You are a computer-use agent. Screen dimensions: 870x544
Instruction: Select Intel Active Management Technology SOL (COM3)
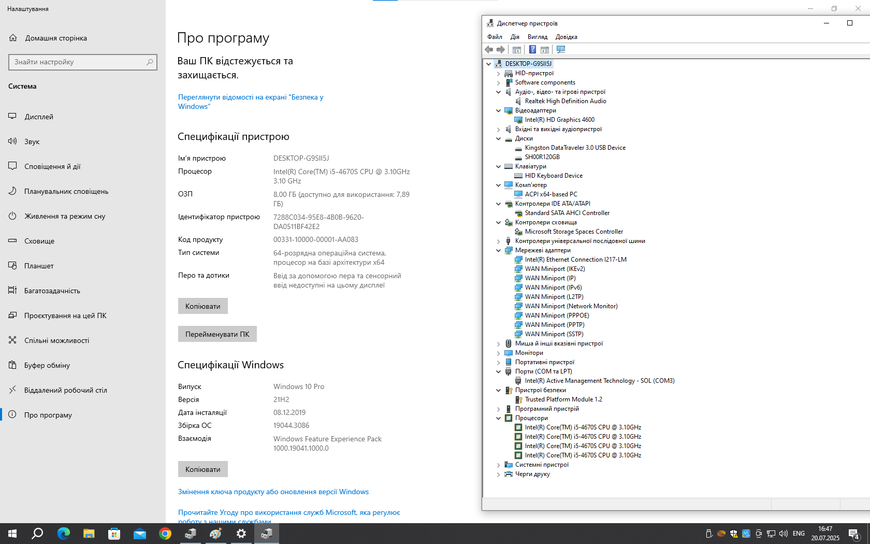(x=599, y=381)
